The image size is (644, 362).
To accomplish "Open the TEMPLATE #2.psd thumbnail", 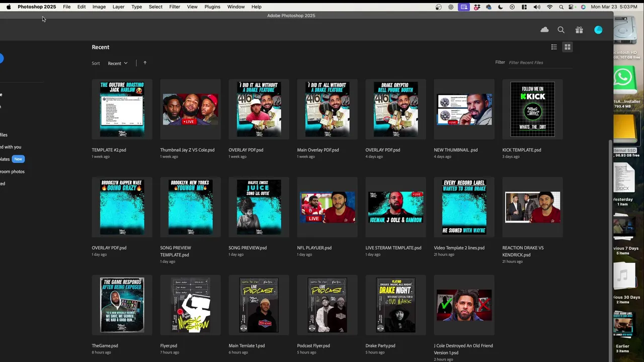I will point(122,109).
